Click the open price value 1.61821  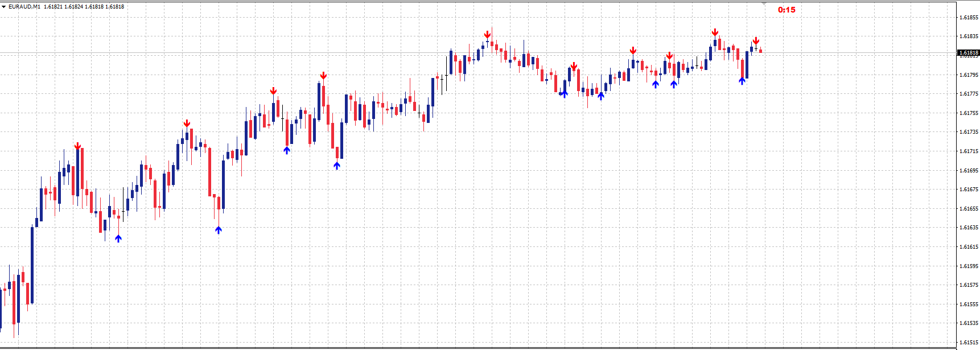click(53, 7)
